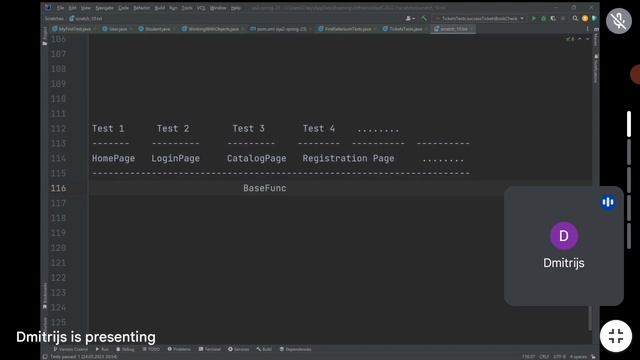Switch to User.java tab
This screenshot has width=640, height=360.
tap(117, 29)
